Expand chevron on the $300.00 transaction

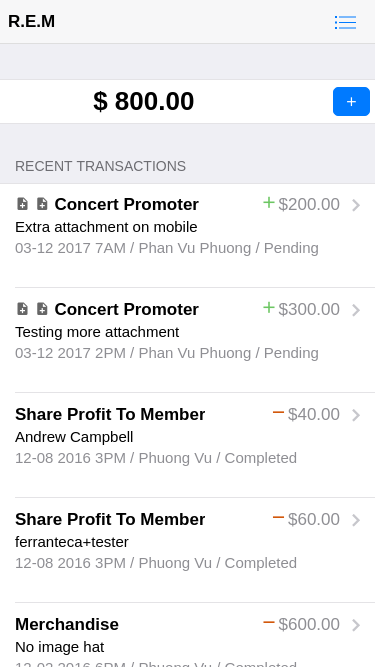[356, 310]
